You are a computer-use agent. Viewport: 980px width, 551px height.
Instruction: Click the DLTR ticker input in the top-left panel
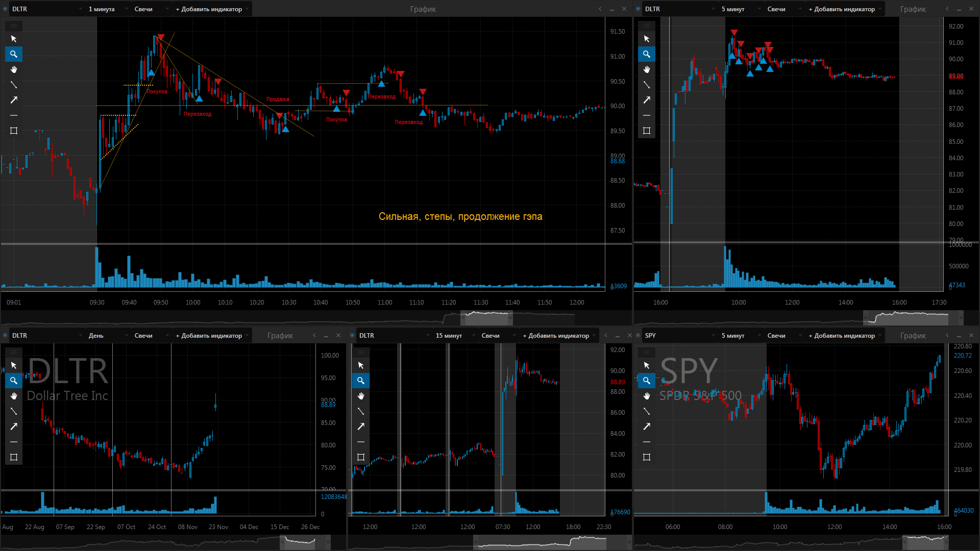[x=46, y=9]
